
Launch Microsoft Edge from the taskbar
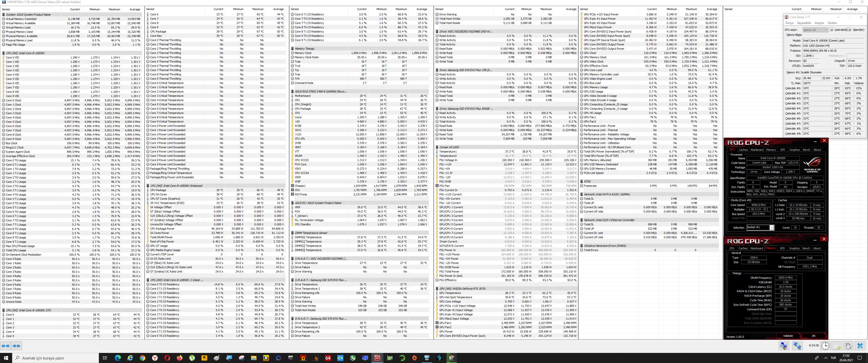coord(118,358)
